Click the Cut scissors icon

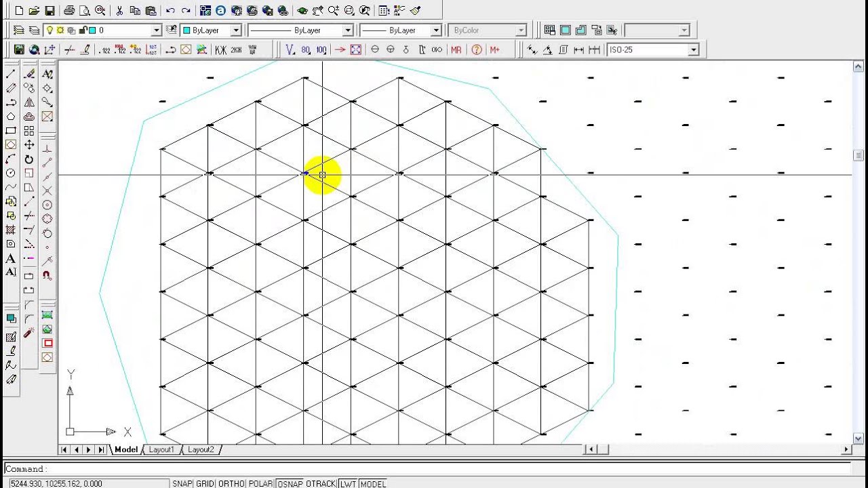pyautogui.click(x=119, y=11)
